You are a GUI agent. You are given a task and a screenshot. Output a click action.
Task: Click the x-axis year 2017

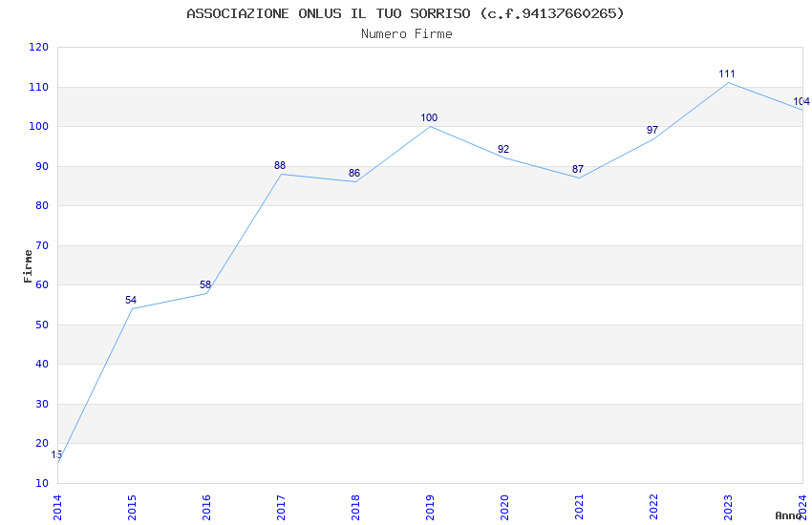281,508
